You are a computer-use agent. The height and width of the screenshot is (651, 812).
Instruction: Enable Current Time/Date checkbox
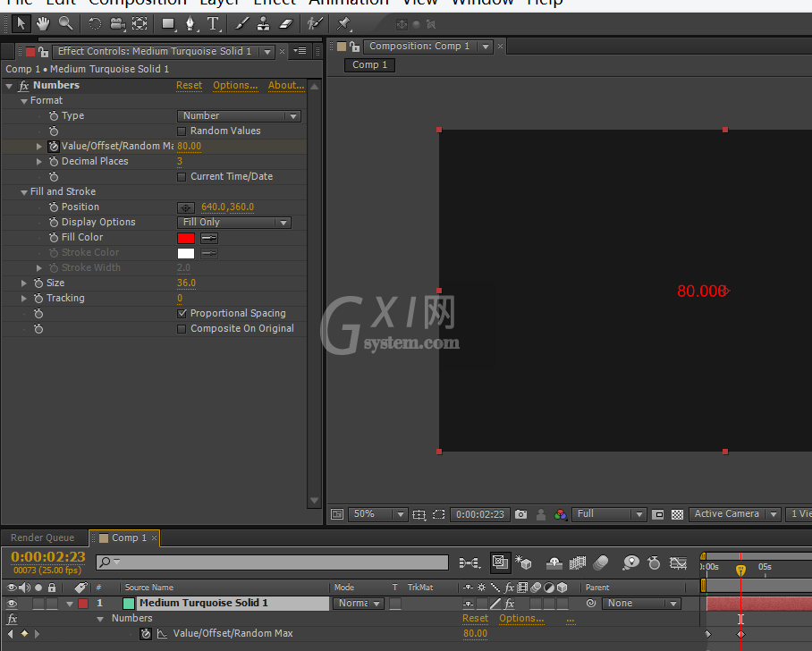182,176
